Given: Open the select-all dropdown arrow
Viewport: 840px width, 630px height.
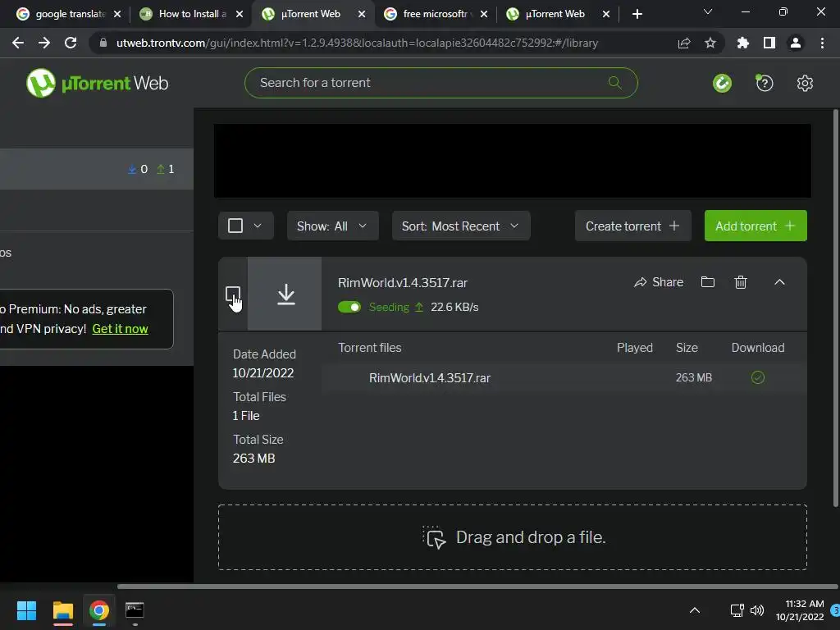Looking at the screenshot, I should (x=258, y=226).
